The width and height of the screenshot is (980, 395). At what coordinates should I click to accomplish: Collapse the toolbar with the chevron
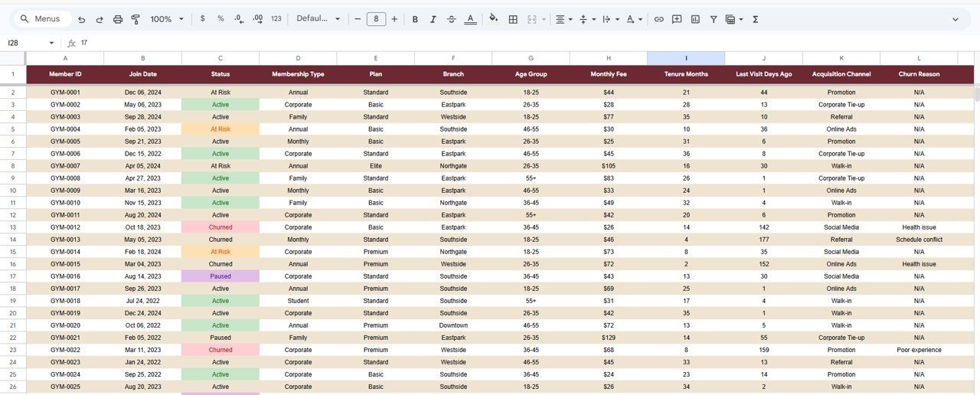pyautogui.click(x=955, y=19)
